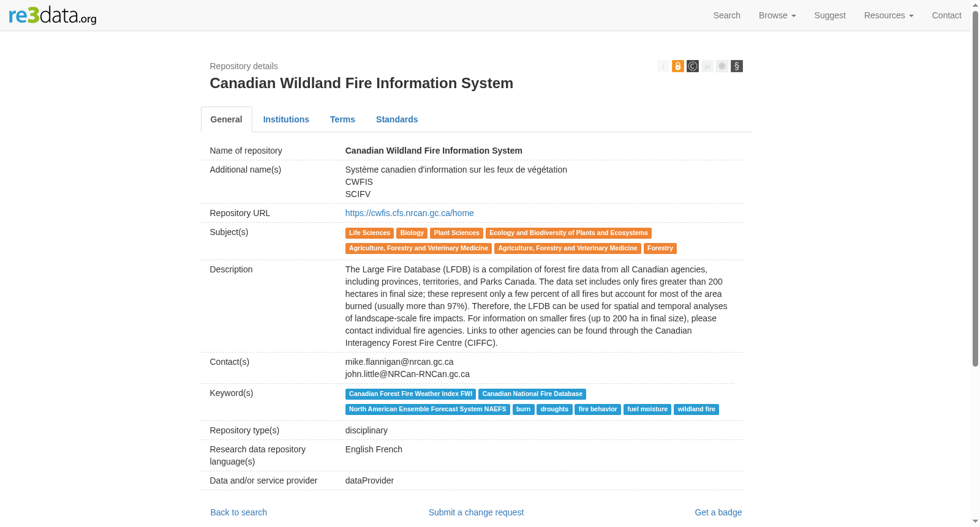Click the 'dataProvider' value
Screen dimensions: 980x527
(369, 480)
